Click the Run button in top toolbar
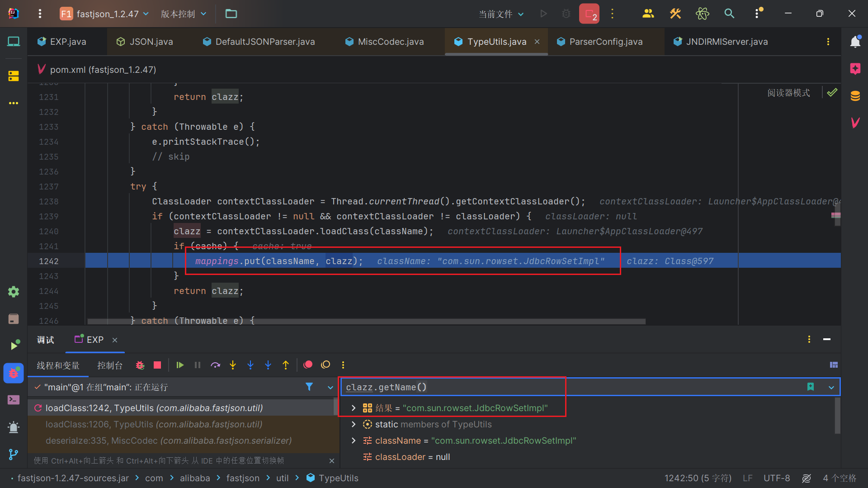Screen dimensions: 868x488 point(543,14)
